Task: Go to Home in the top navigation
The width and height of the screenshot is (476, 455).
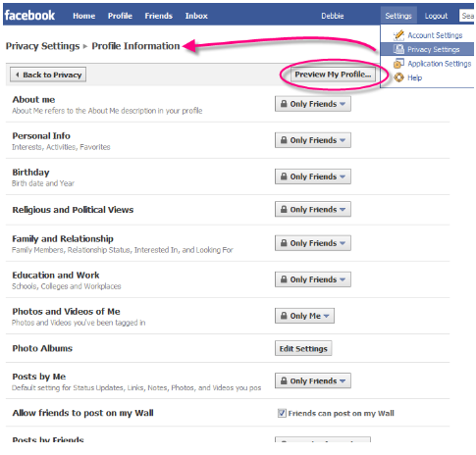Action: point(84,16)
